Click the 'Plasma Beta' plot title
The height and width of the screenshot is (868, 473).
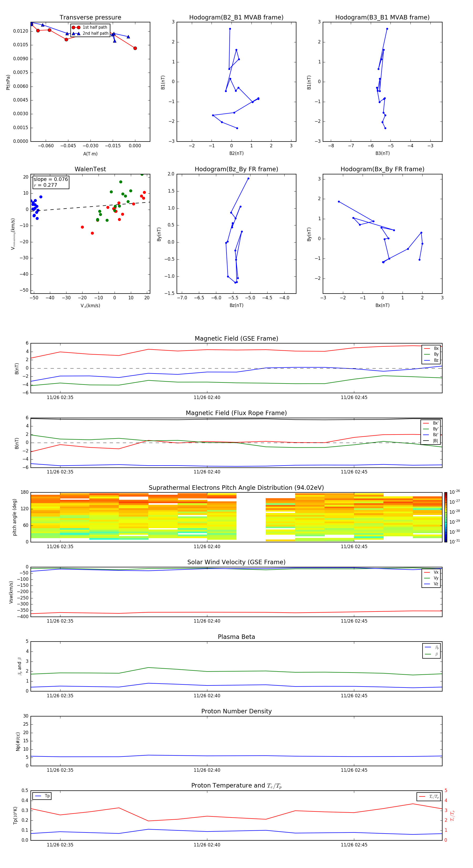click(236, 637)
